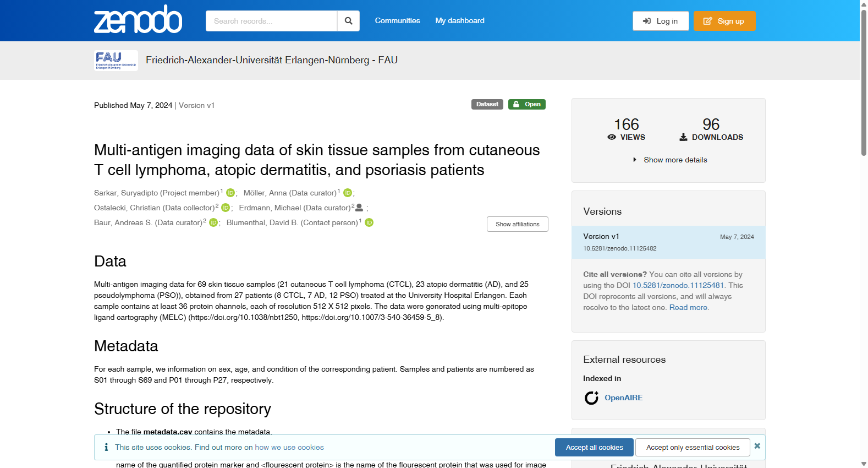868x468 pixels.
Task: Open the OpenAIRE link
Action: tap(623, 398)
